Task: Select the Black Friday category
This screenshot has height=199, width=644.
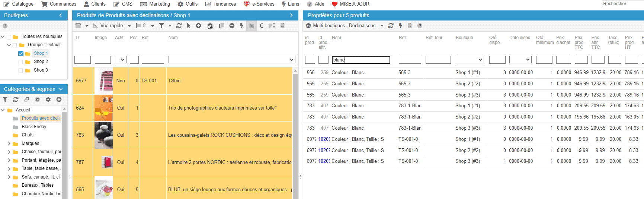Action: coord(34,127)
